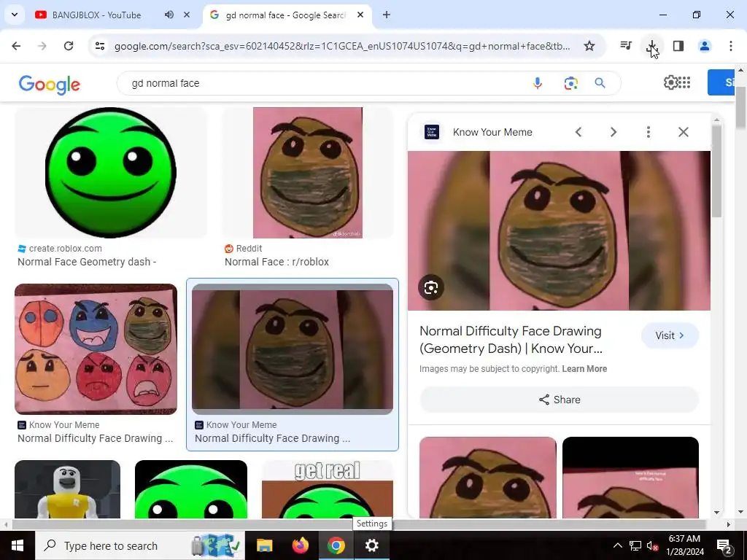
Task: Go back to previous page
Action: tap(16, 46)
